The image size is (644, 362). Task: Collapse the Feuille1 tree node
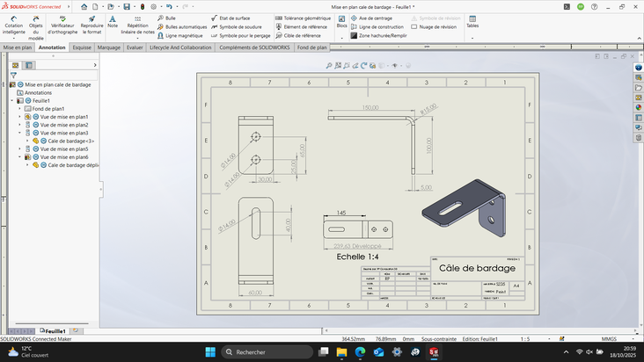[12, 101]
